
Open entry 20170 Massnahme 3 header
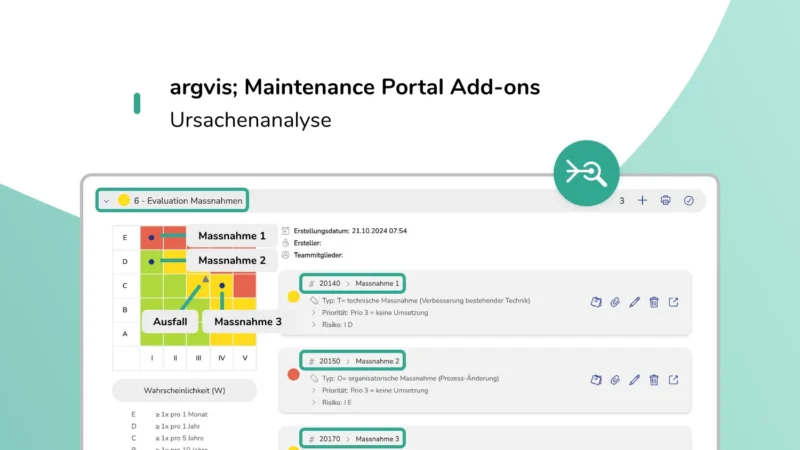pos(353,438)
